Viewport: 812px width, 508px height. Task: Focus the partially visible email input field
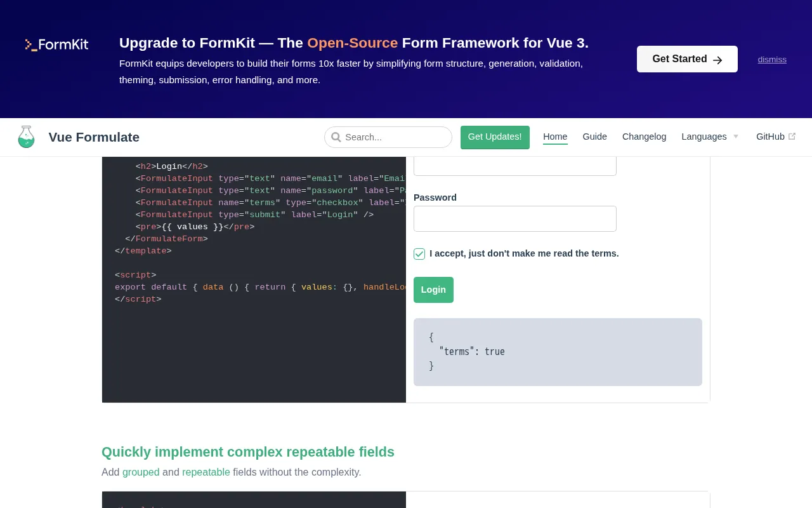point(515,166)
